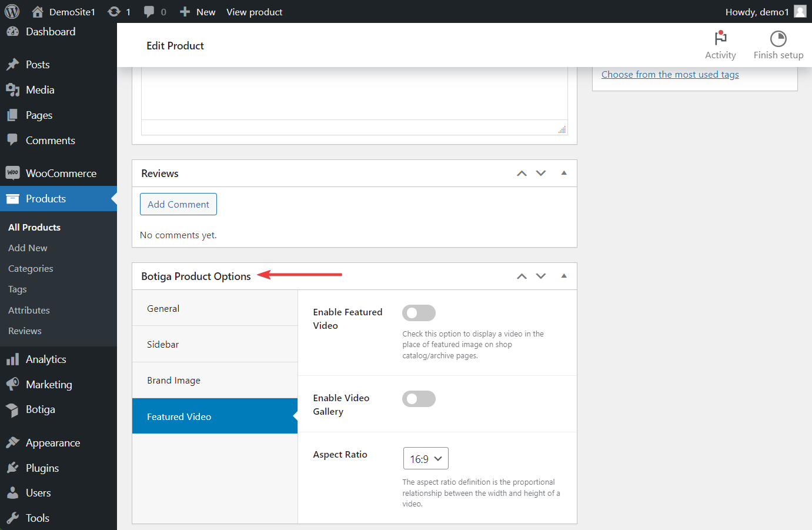The width and height of the screenshot is (812, 530).
Task: Click the Edit Product page title
Action: click(x=175, y=45)
